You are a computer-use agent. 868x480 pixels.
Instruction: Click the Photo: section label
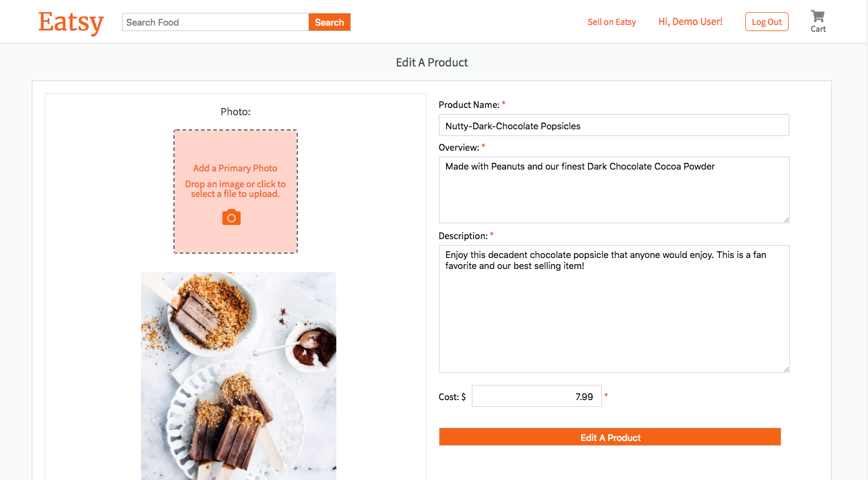click(x=235, y=112)
